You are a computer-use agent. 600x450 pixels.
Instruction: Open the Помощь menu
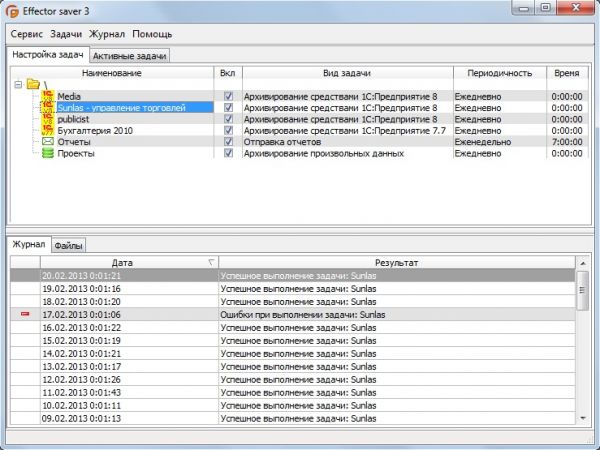coord(152,34)
